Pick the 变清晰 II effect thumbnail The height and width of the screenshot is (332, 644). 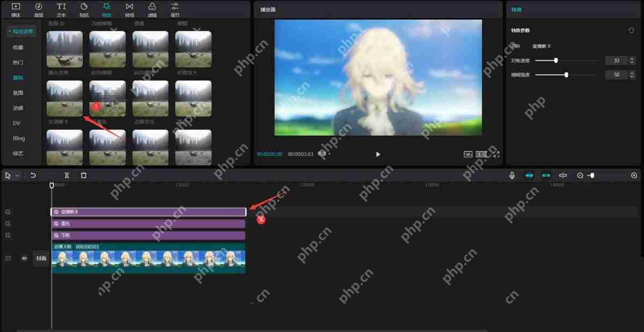click(64, 98)
